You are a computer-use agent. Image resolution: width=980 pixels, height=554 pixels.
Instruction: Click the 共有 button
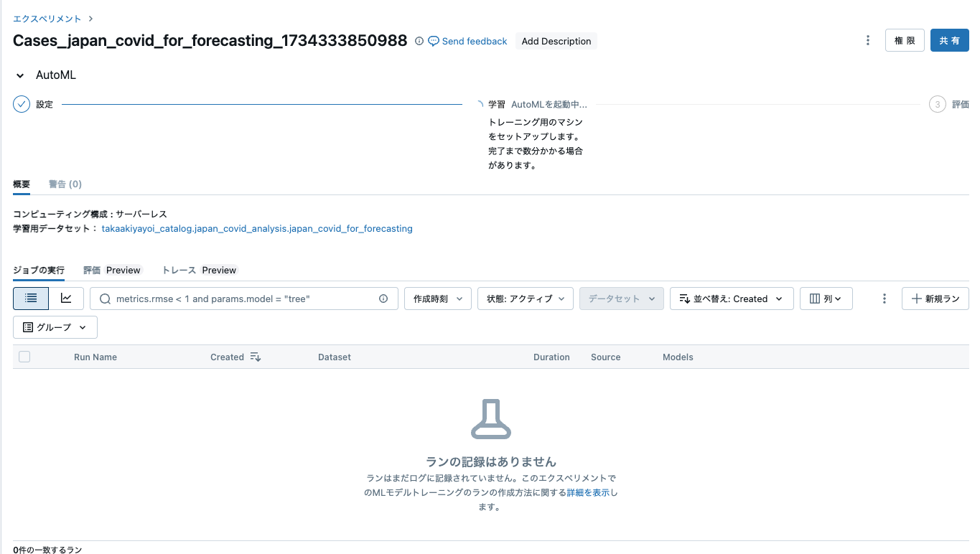point(949,40)
